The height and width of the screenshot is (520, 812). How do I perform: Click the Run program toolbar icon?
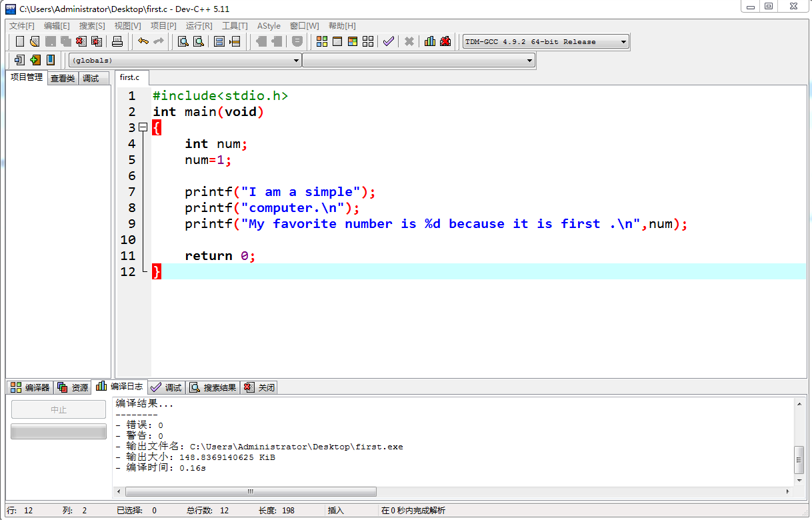click(337, 41)
